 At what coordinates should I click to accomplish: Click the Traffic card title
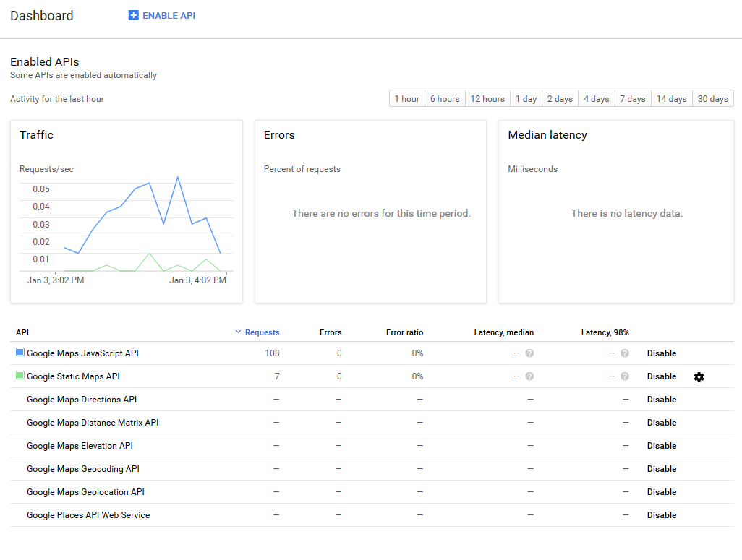pos(36,135)
